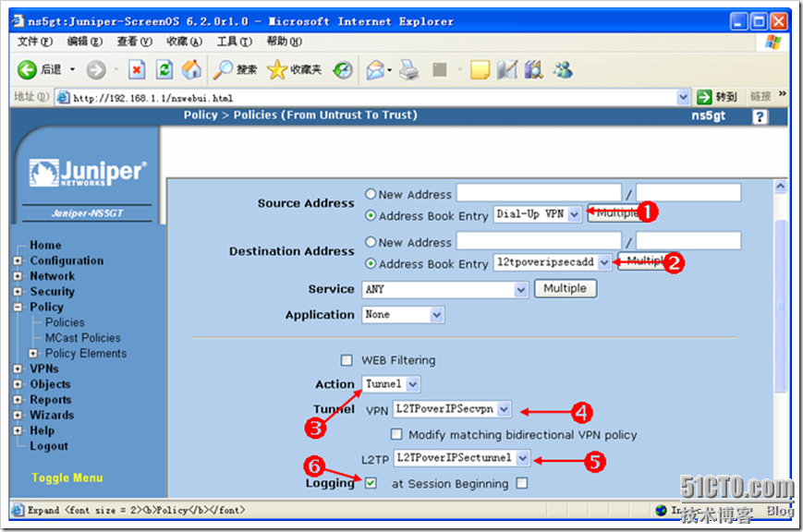The image size is (803, 532).
Task: Click the Juniper Networks logo
Action: pos(88,173)
